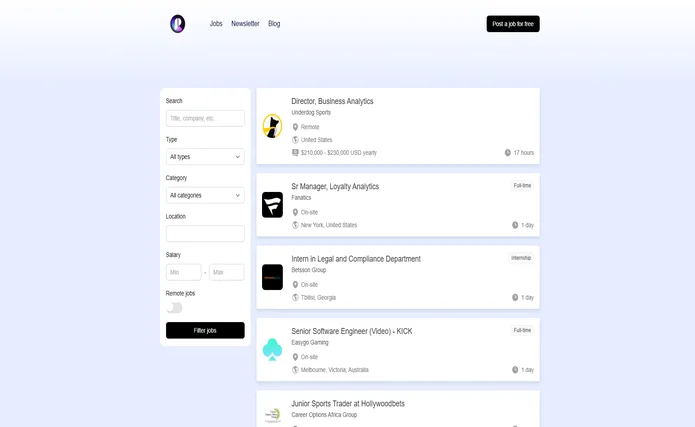
Task: Open the Easygo Gaming club logo
Action: pos(272,349)
